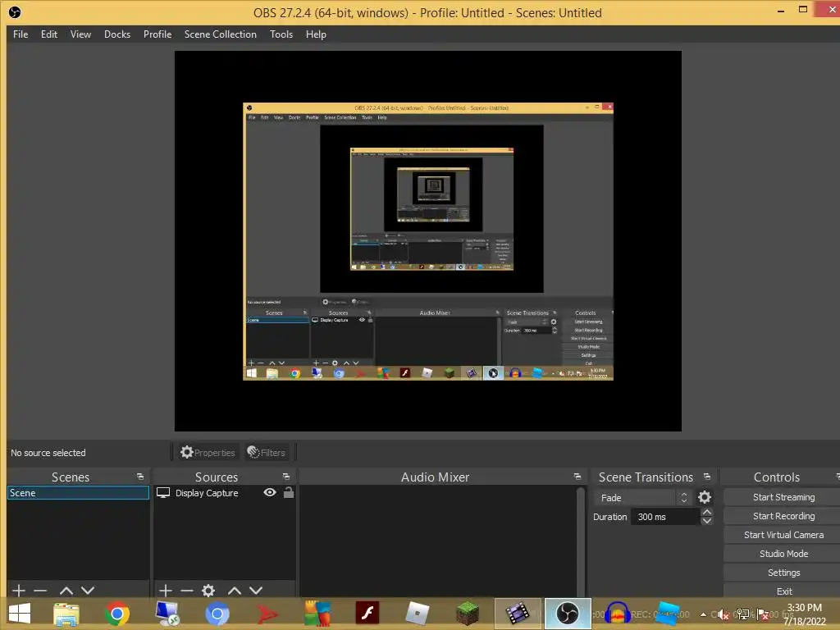Image resolution: width=840 pixels, height=630 pixels.
Task: Increase the transition duration with up arrow
Action: click(707, 512)
